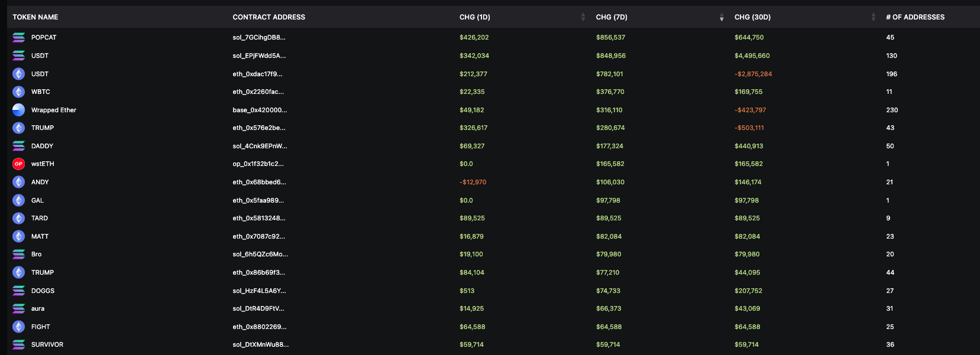Sort by CHG (1D) using its sort arrows
Viewport: 980px width, 355px height.
583,17
